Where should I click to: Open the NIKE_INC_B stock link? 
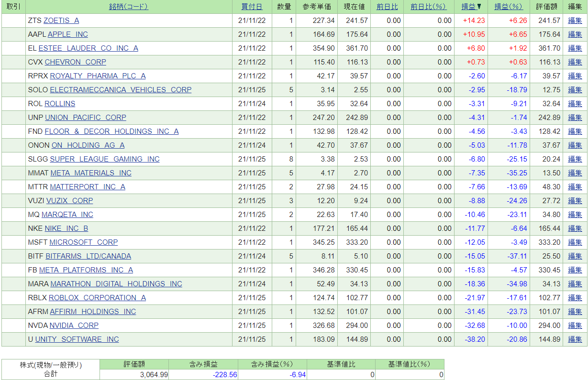[x=67, y=228]
